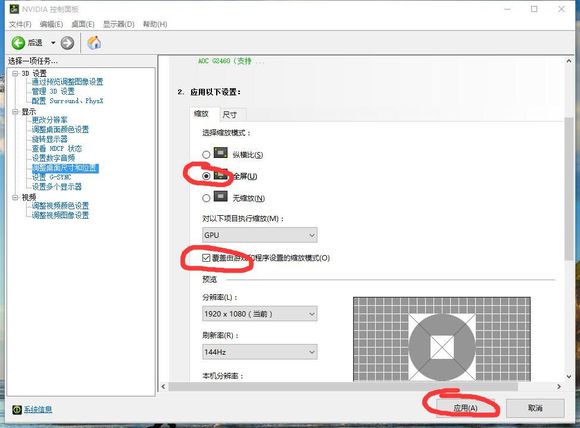The height and width of the screenshot is (428, 580).
Task: Open 查看 HDCP 状态 in tree
Action: [57, 148]
